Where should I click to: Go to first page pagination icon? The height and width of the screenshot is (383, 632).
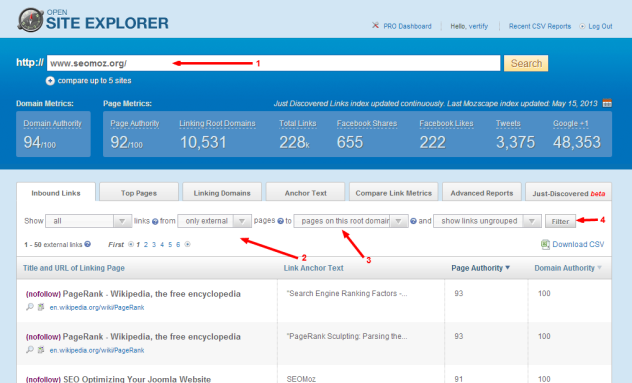[131, 244]
